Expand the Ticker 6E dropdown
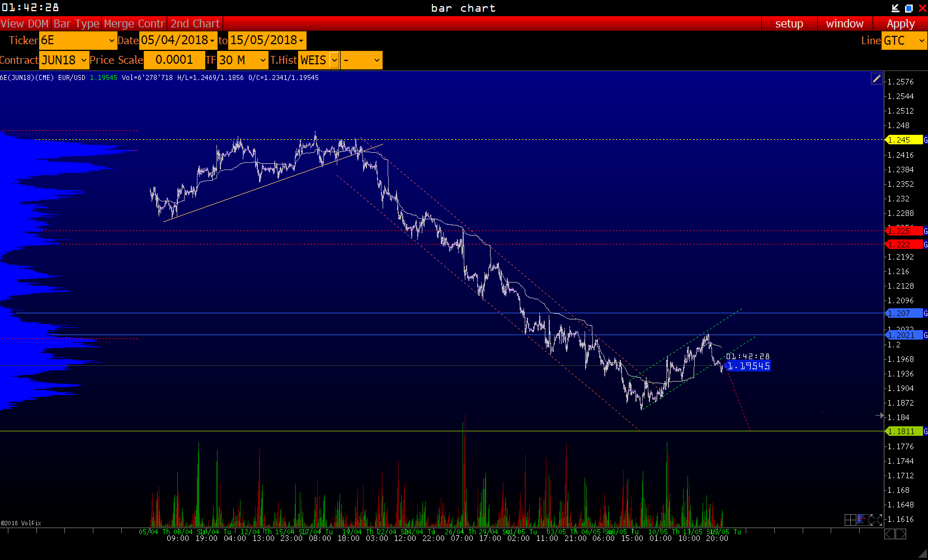This screenshot has width=928, height=560. pos(111,41)
